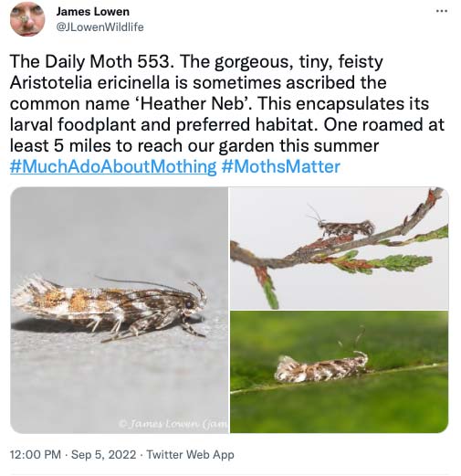Open the #MothsMatter hashtag

pyautogui.click(x=280, y=166)
